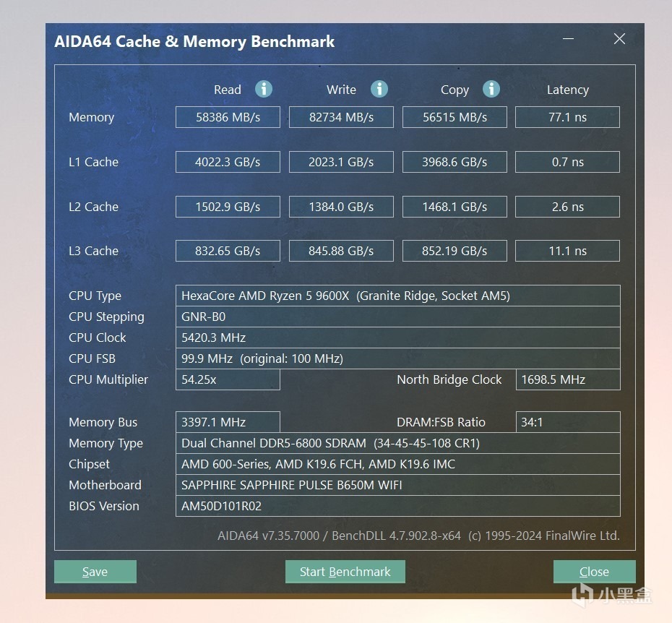This screenshot has height=623, width=672.
Task: Click the CPU Multiplier field 54.25x
Action: pos(228,379)
